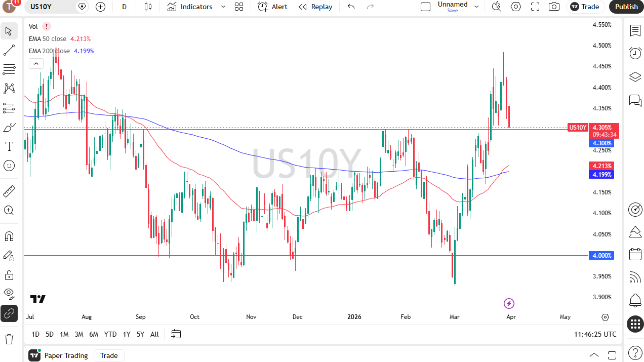The image size is (644, 362).
Task: Expand the Unnamed layout dropdown arrow
Action: pyautogui.click(x=476, y=7)
